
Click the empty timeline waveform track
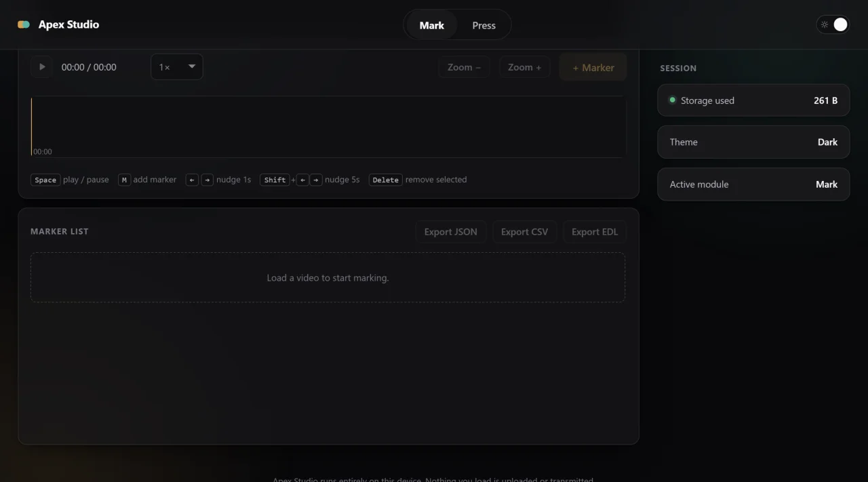tap(328, 127)
